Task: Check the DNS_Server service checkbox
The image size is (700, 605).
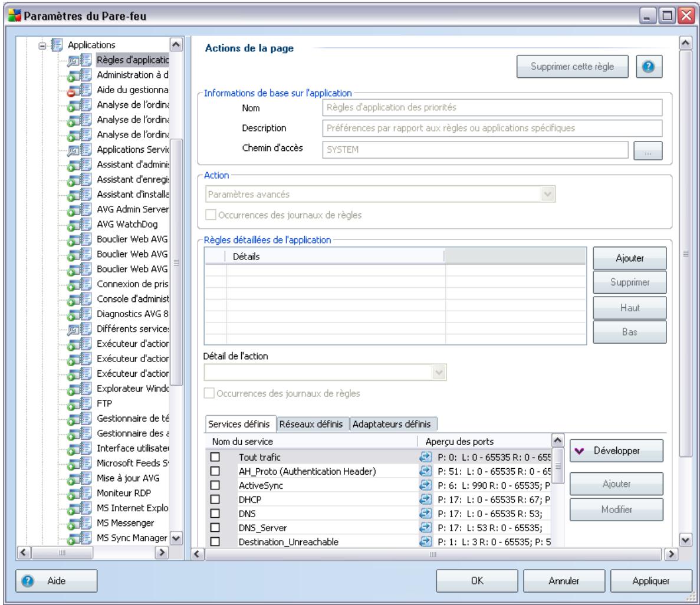Action: [x=215, y=528]
